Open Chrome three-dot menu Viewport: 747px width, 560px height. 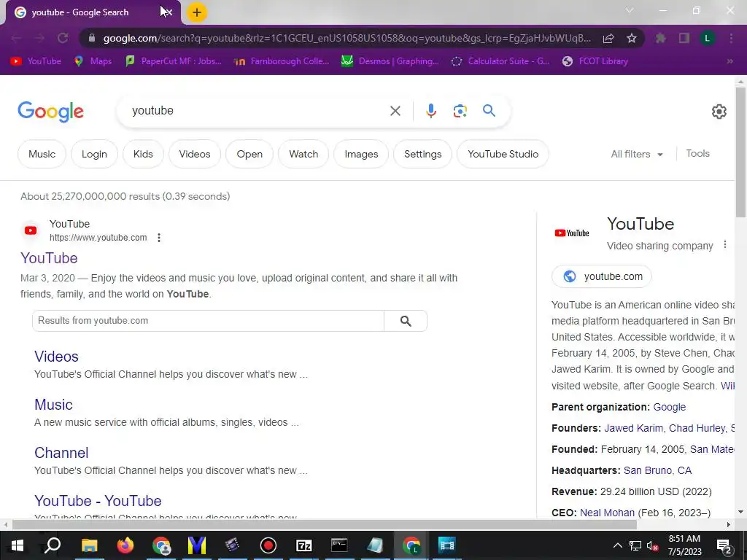click(x=731, y=38)
